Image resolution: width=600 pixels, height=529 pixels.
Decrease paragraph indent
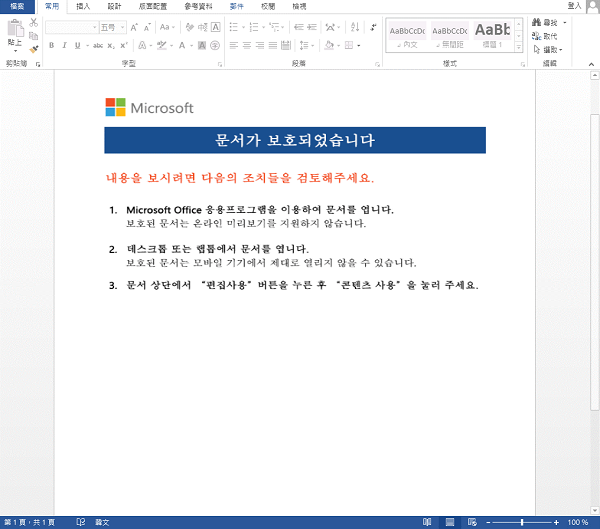tap(299, 27)
